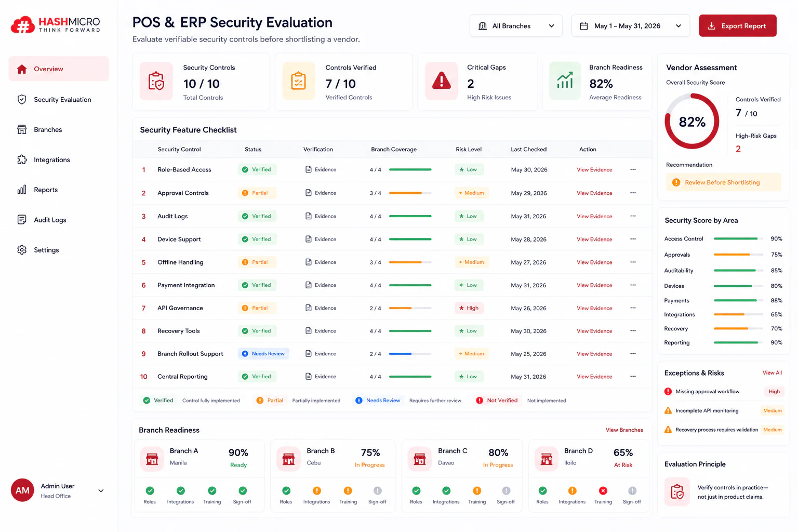Click the 82% overall security score ring
This screenshot has width=798, height=532.
click(692, 122)
